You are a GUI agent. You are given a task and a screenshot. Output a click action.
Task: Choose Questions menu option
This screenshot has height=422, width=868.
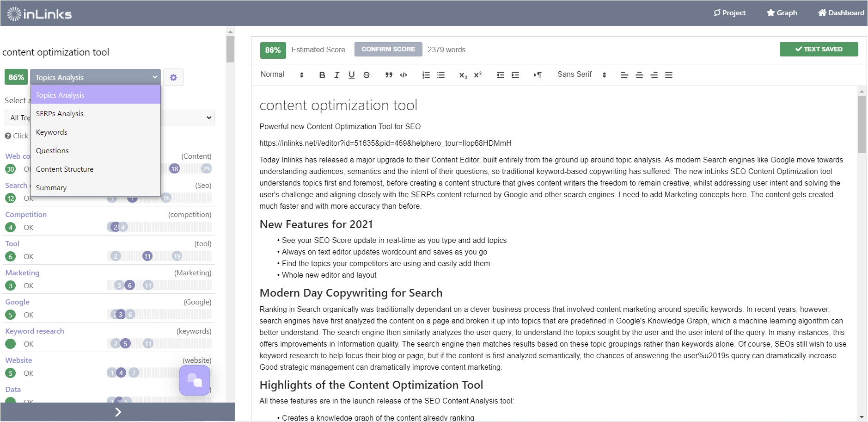tap(96, 150)
